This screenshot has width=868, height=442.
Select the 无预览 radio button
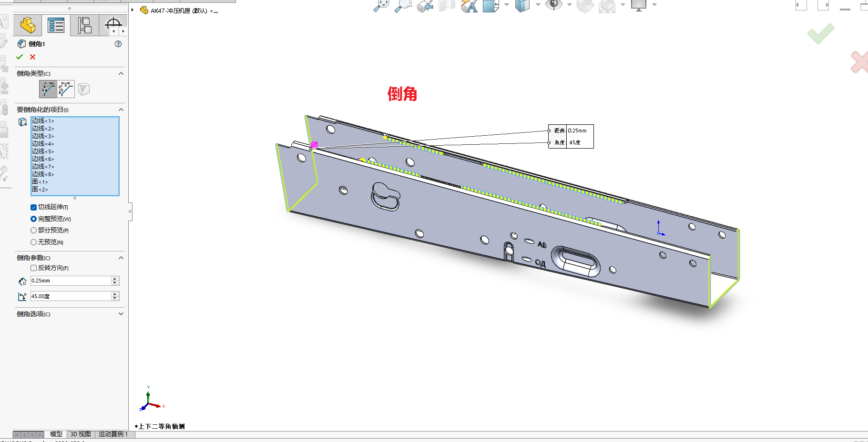coord(33,242)
